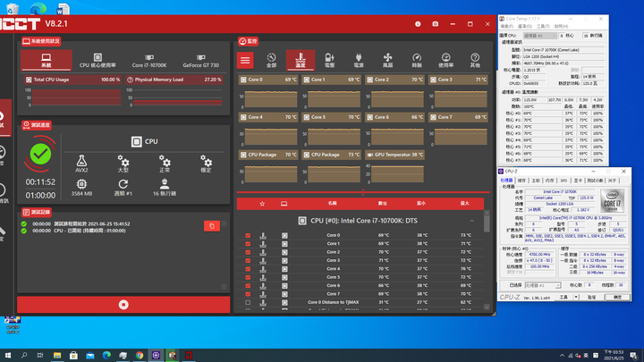Uncheck the Core 4 sensor checkbox
This screenshot has height=362, width=644.
point(248,269)
